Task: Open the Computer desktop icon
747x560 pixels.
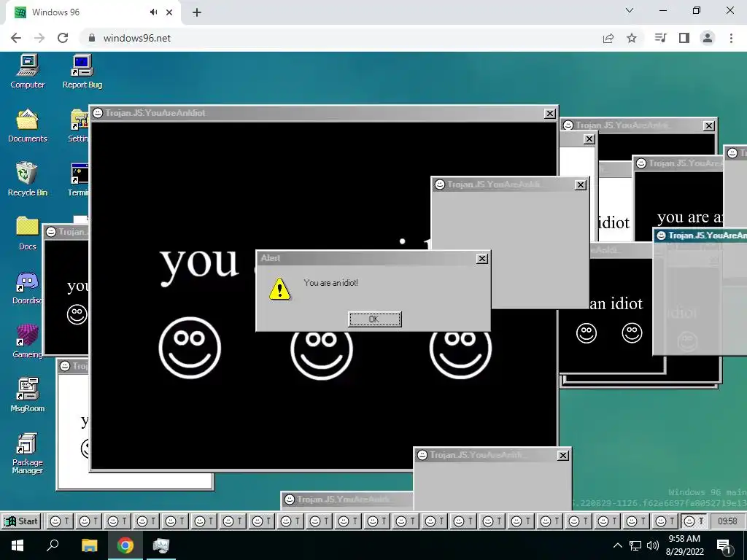Action: 28,71
